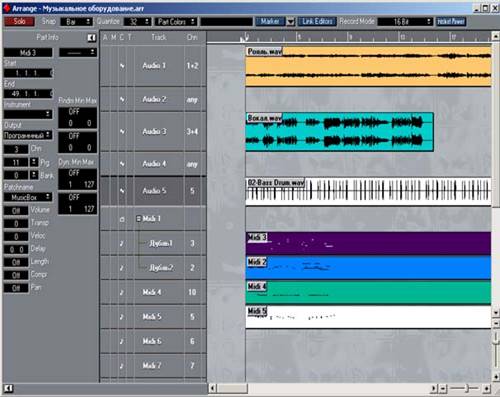Select the Audio 1 track name
The width and height of the screenshot is (500, 397).
pyautogui.click(x=154, y=65)
